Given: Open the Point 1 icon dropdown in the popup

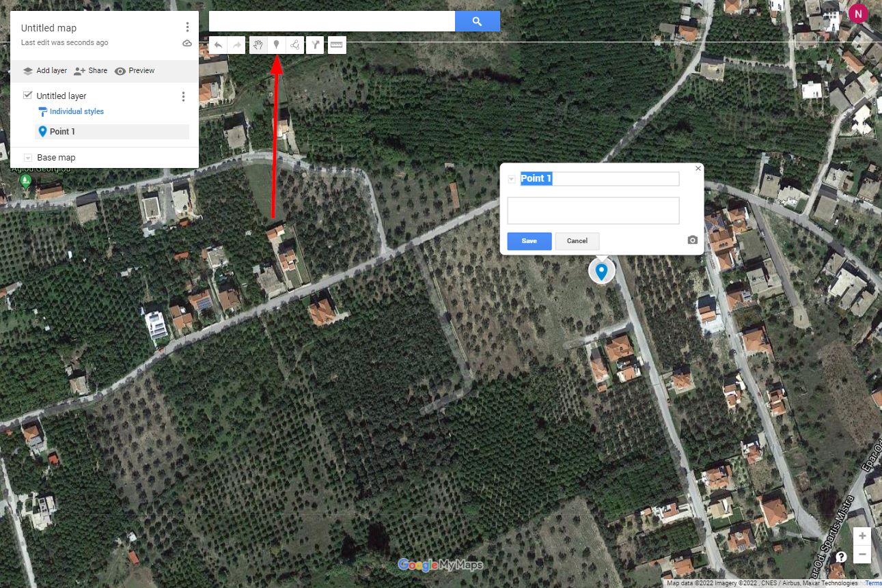Looking at the screenshot, I should pyautogui.click(x=512, y=179).
